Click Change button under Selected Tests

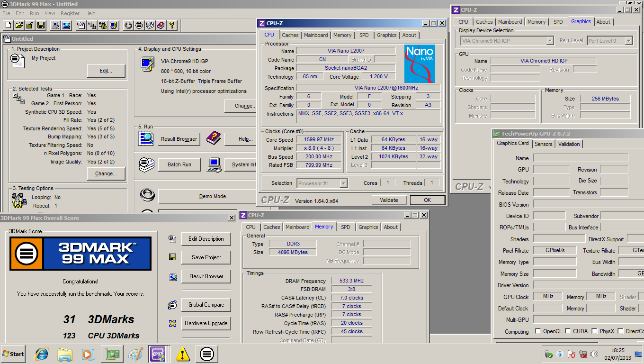(106, 174)
